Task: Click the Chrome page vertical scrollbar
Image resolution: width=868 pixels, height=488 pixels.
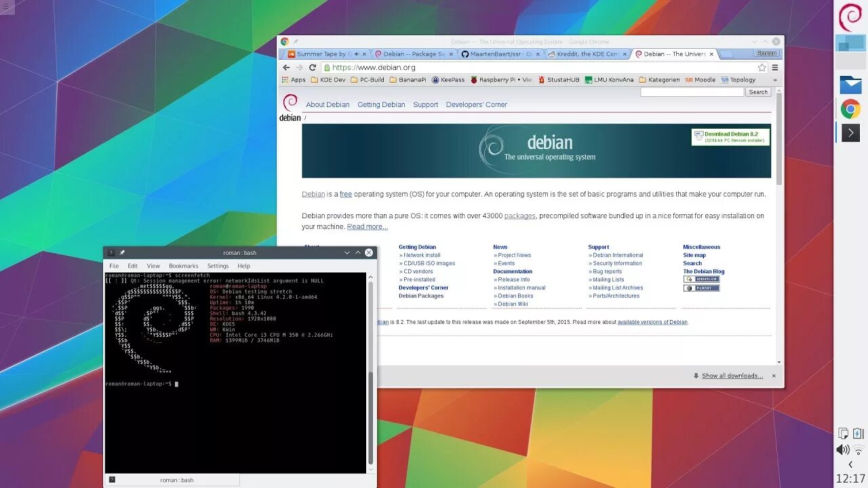Action: pos(779,138)
